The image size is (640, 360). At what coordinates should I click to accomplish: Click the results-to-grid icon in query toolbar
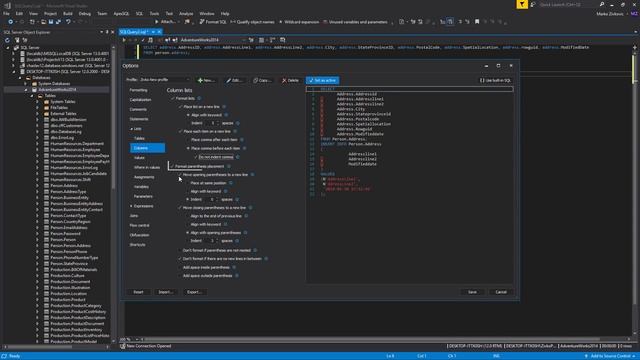(262, 40)
